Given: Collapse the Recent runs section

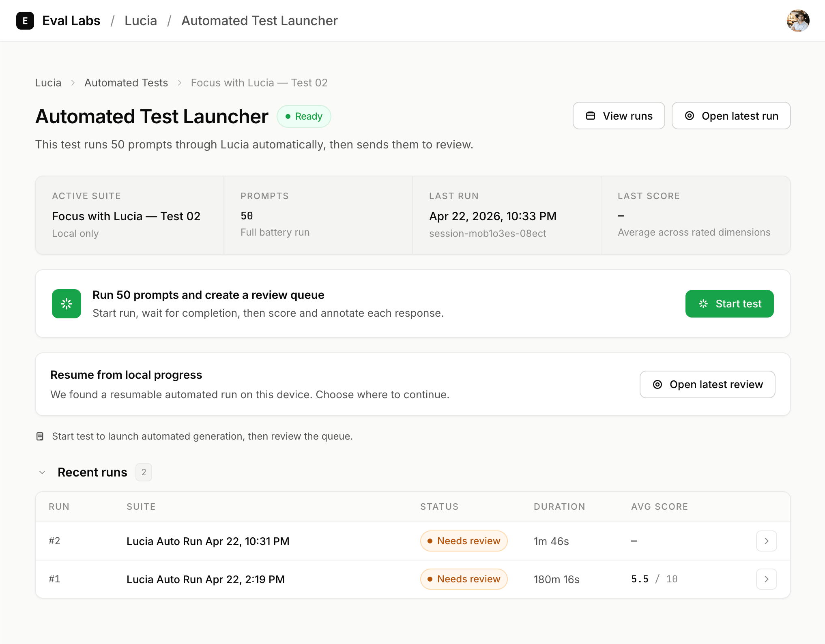Looking at the screenshot, I should pyautogui.click(x=42, y=472).
